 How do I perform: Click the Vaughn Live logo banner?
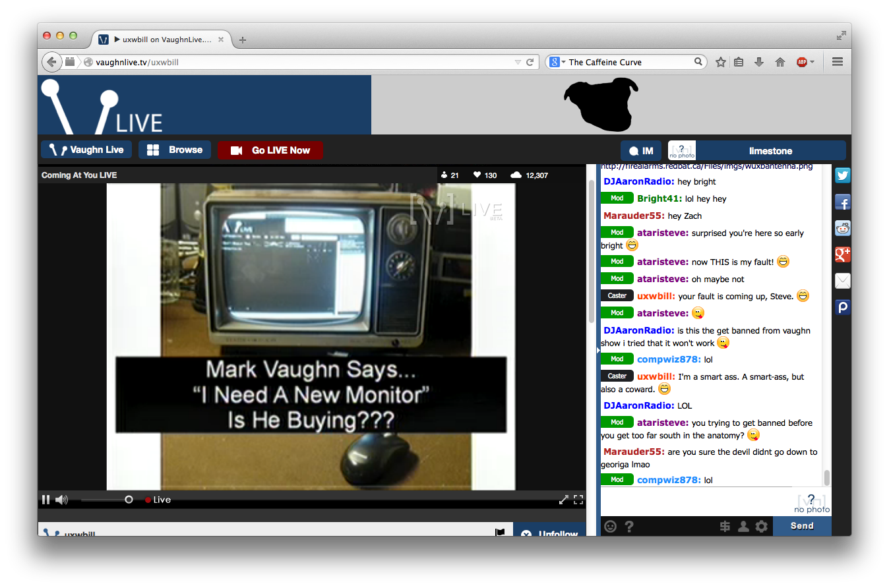point(204,105)
